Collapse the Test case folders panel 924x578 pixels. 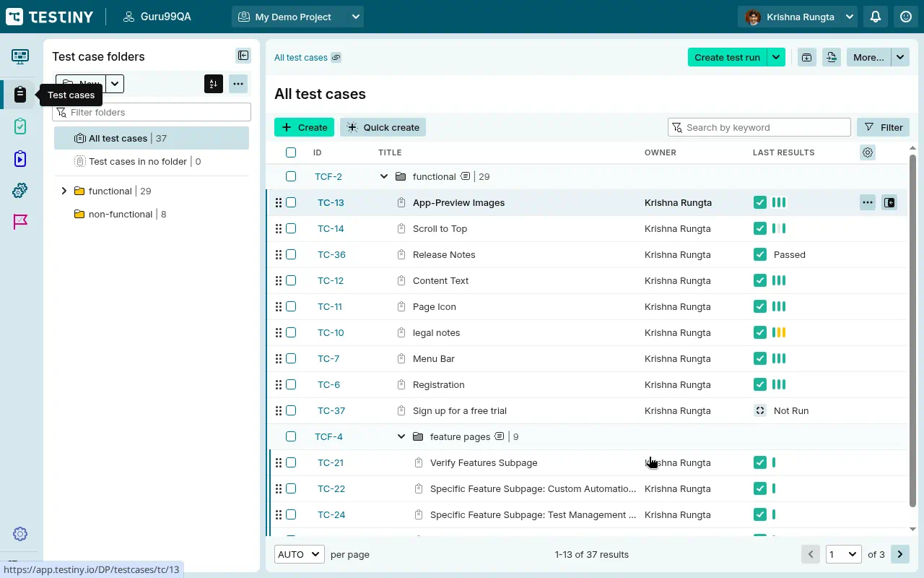[243, 56]
